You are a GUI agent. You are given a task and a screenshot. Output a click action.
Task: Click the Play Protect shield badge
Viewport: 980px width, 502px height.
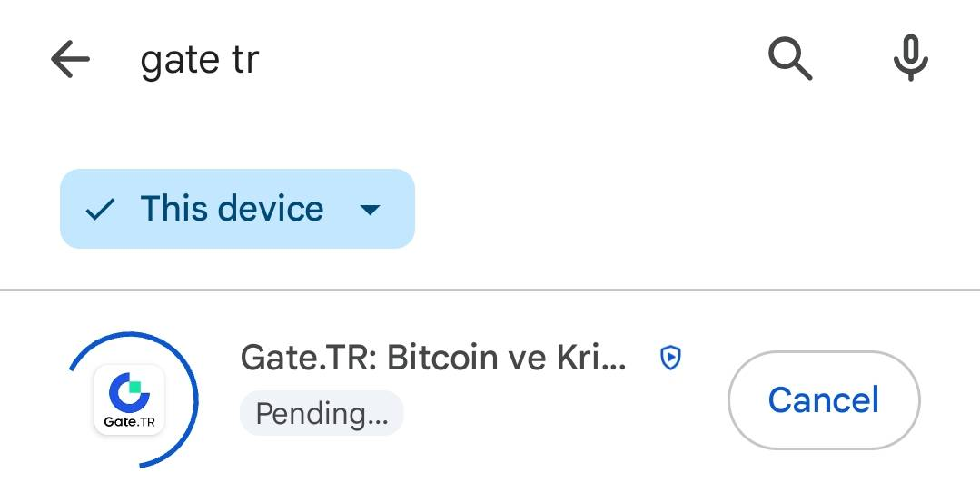pos(670,359)
